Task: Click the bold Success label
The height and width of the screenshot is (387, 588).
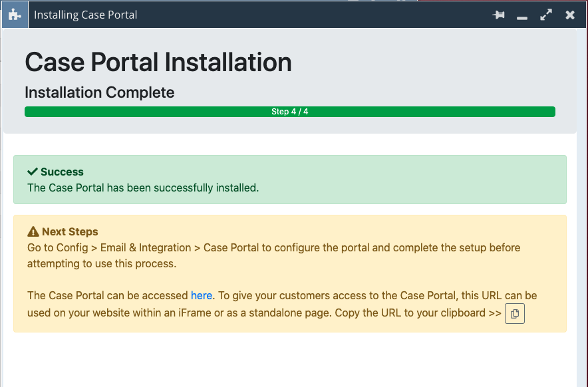Action: [62, 172]
